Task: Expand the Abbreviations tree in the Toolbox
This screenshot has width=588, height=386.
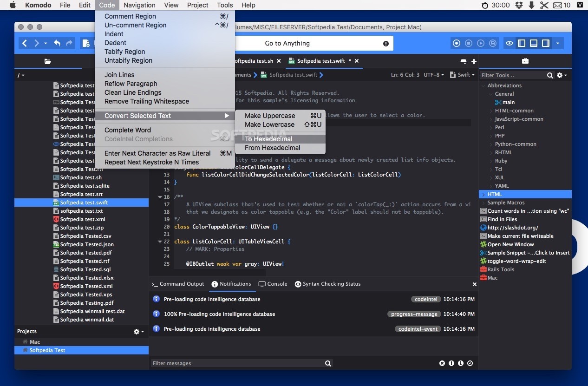Action: coord(483,85)
